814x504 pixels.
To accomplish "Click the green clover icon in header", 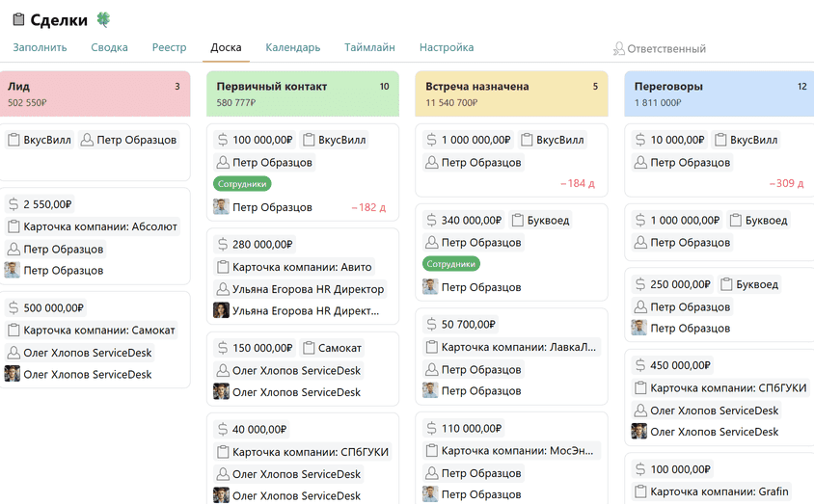I will point(103,19).
